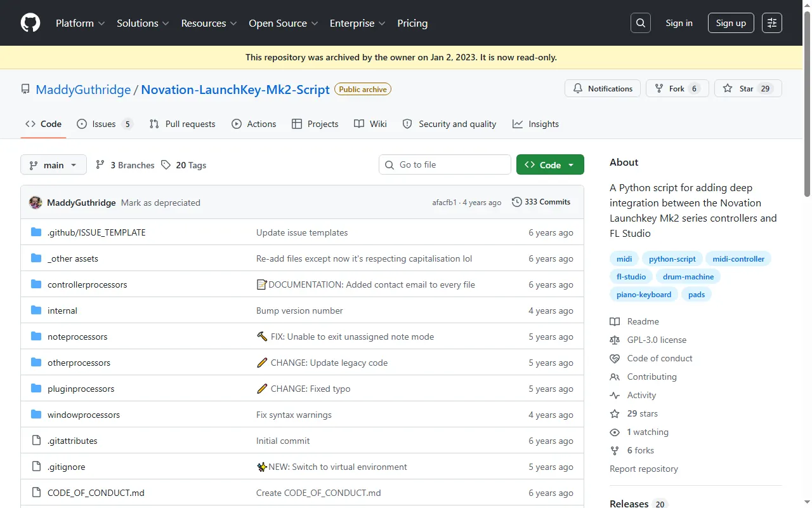Open the Insights tab
The height and width of the screenshot is (508, 812).
coord(536,124)
